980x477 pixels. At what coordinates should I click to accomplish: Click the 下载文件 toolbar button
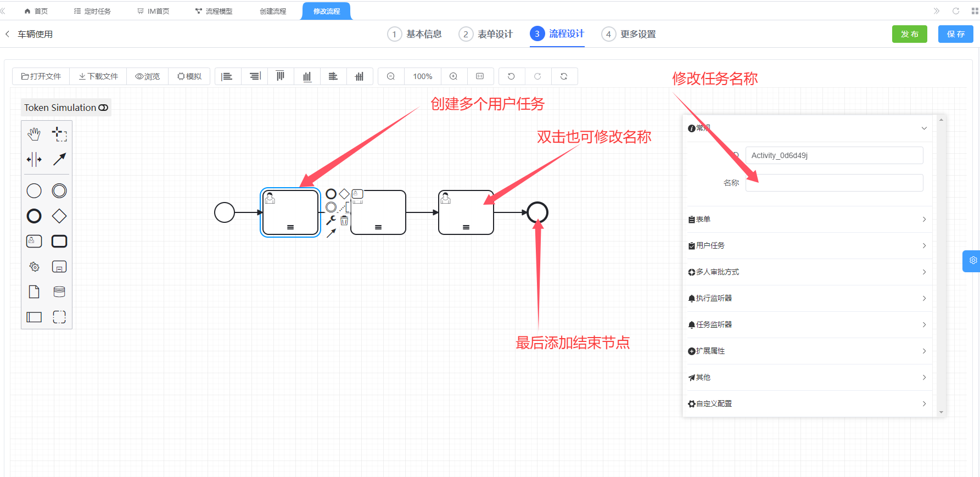[98, 76]
